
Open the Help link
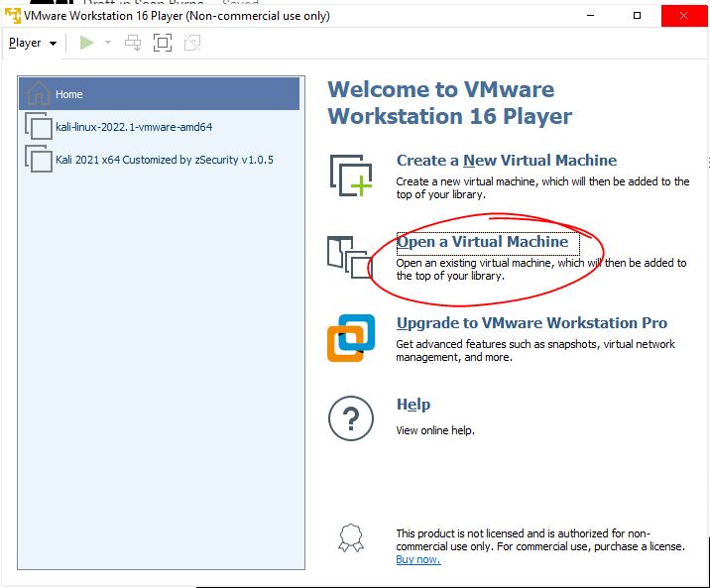(414, 405)
